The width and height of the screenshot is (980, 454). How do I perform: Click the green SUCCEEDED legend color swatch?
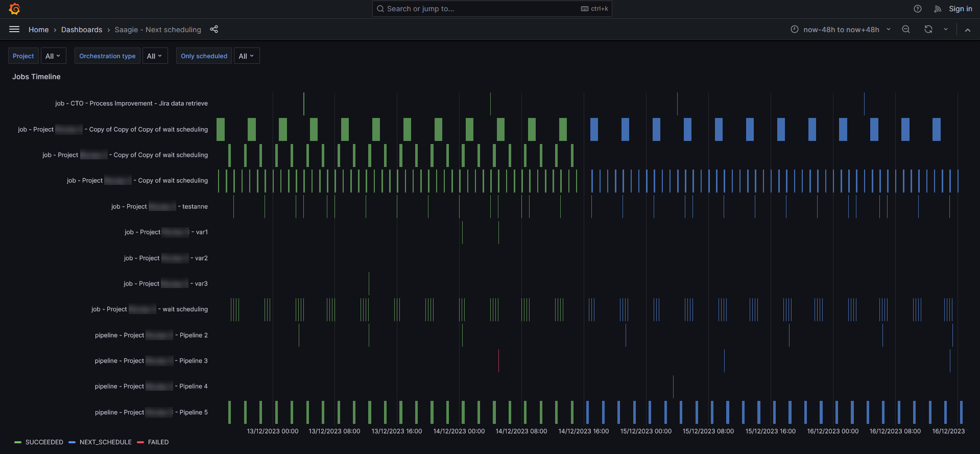(18, 442)
